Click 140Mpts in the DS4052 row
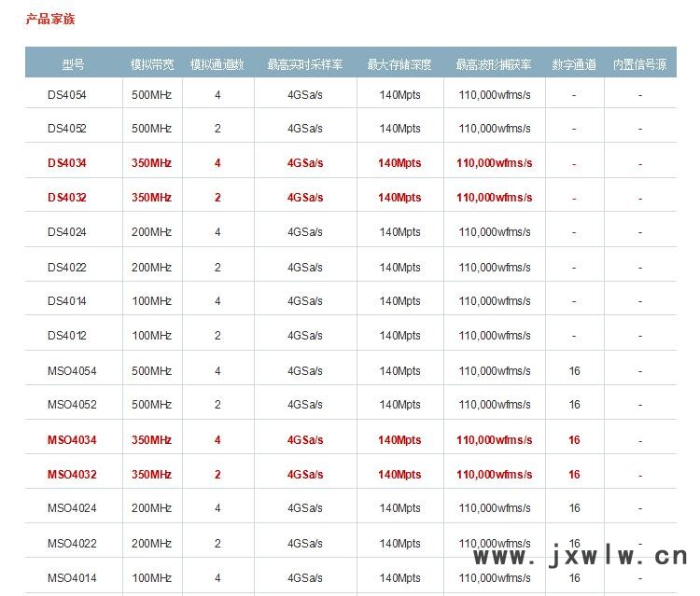The image size is (700, 596). point(399,129)
